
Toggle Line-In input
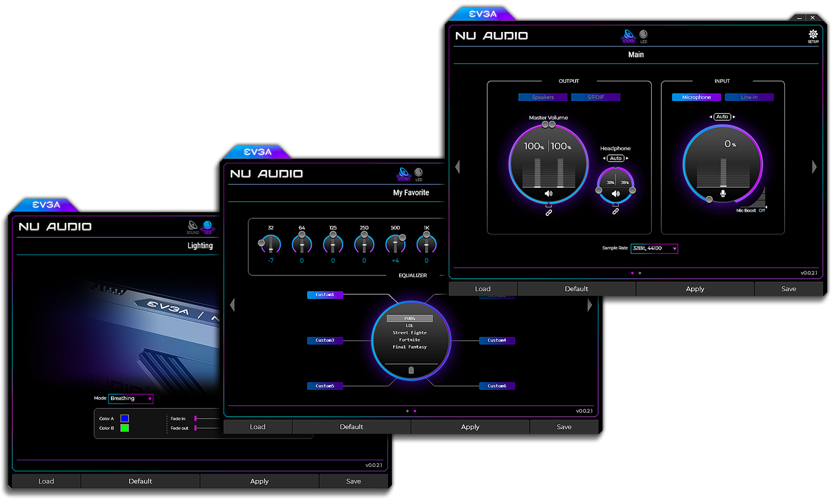[x=750, y=97]
